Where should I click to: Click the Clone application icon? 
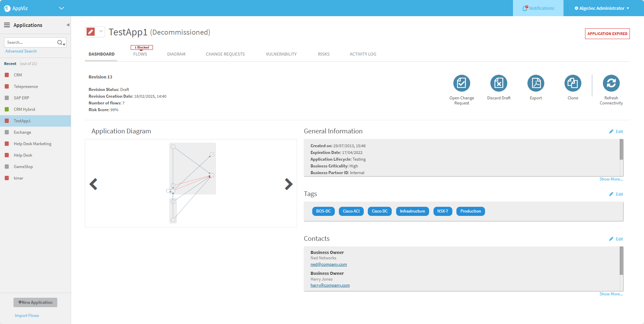click(x=573, y=83)
